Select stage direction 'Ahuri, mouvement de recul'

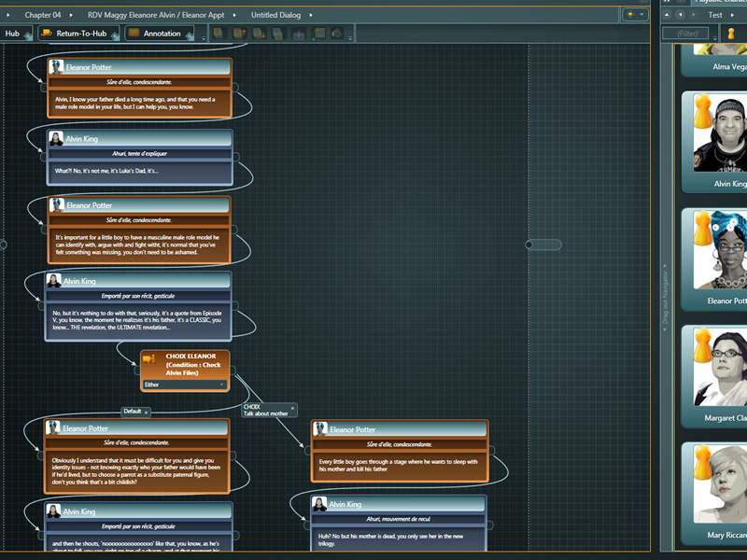coord(399,519)
